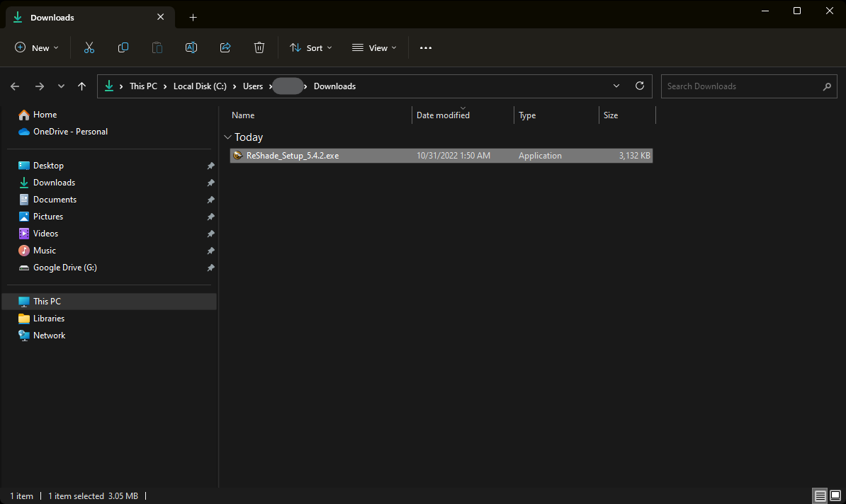This screenshot has width=846, height=504.
Task: Click the Share icon in toolbar
Action: (225, 48)
